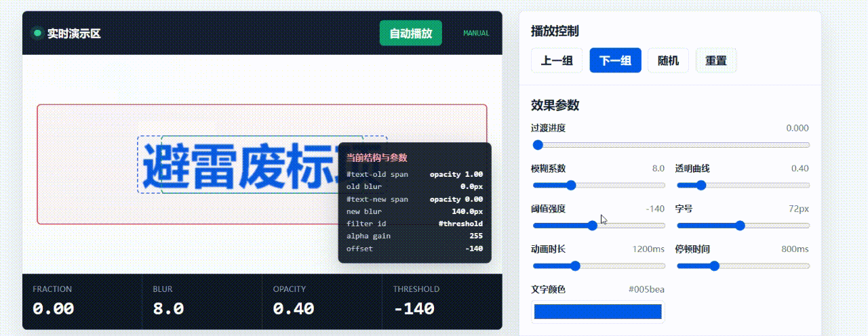Click the 0.40 value beside 透明曲线

click(800, 169)
